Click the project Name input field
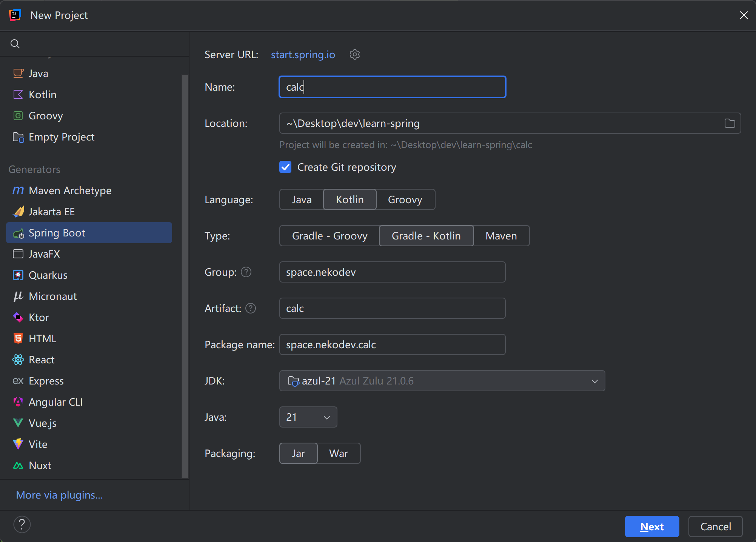The width and height of the screenshot is (756, 542). coord(392,87)
